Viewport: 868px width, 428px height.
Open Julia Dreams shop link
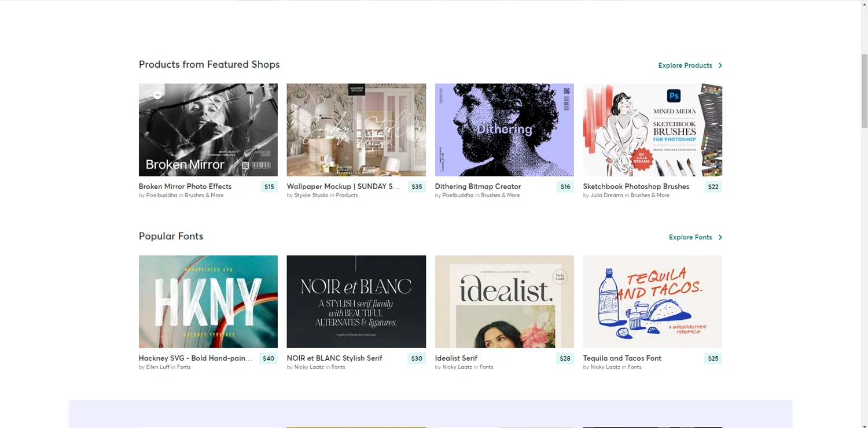[x=606, y=195]
